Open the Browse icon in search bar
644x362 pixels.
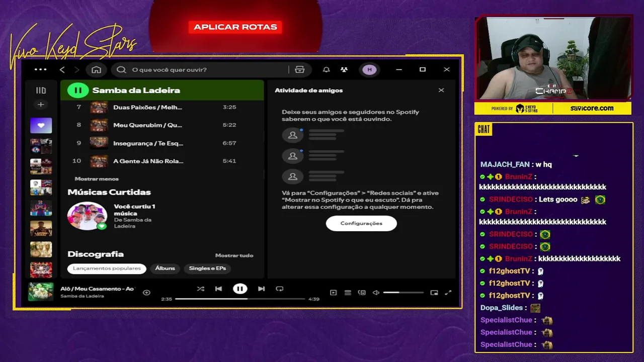tap(300, 69)
